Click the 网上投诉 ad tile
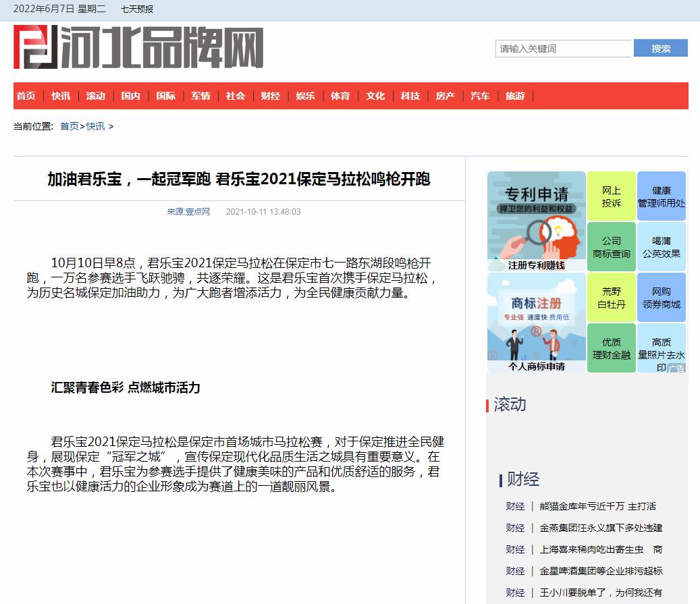The height and width of the screenshot is (604, 700). [x=611, y=196]
